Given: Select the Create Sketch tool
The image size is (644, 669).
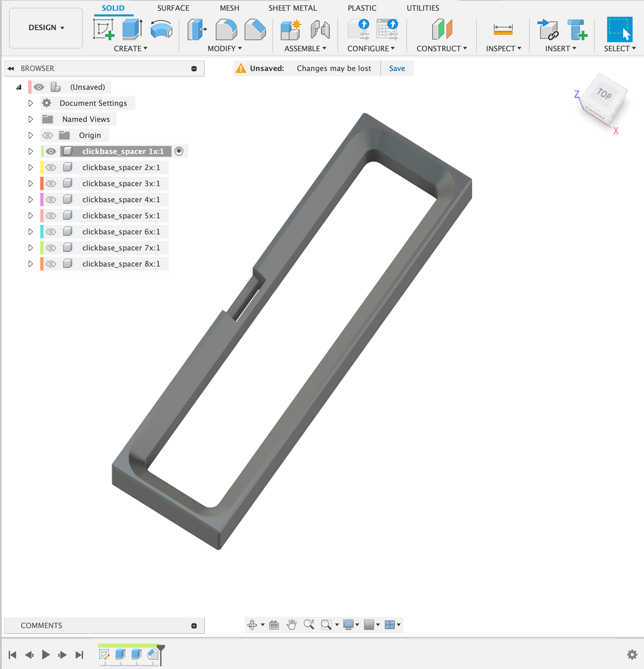Looking at the screenshot, I should point(104,29).
